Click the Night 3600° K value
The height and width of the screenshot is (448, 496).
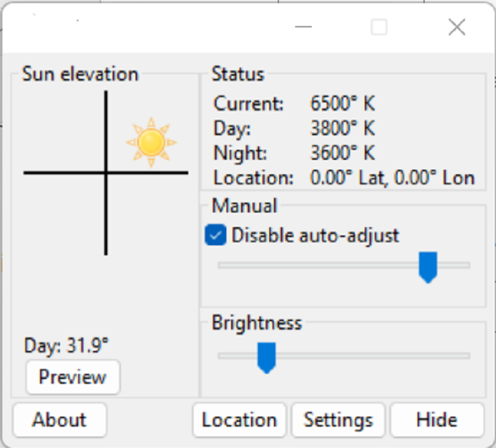[343, 153]
